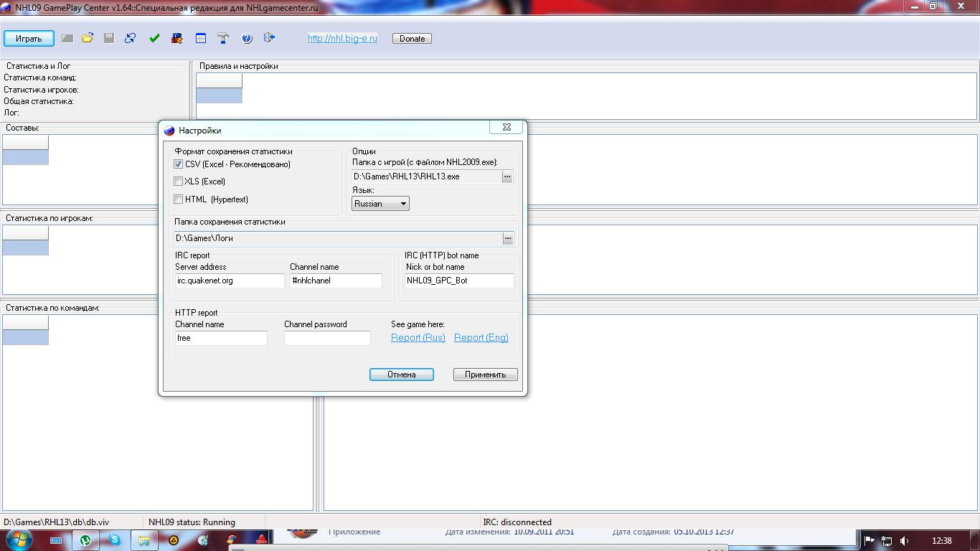980x551 pixels.
Task: Browse for statistics save folder D:\Games\Логи
Action: coord(508,238)
